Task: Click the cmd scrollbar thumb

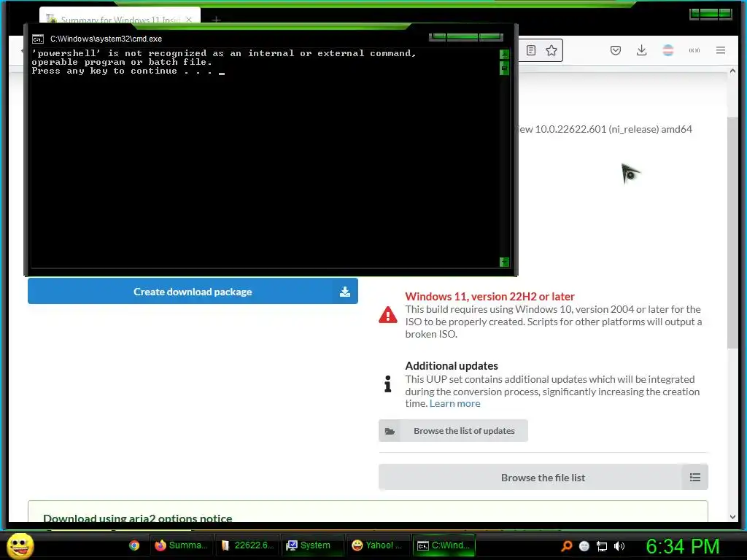Action: [504, 68]
